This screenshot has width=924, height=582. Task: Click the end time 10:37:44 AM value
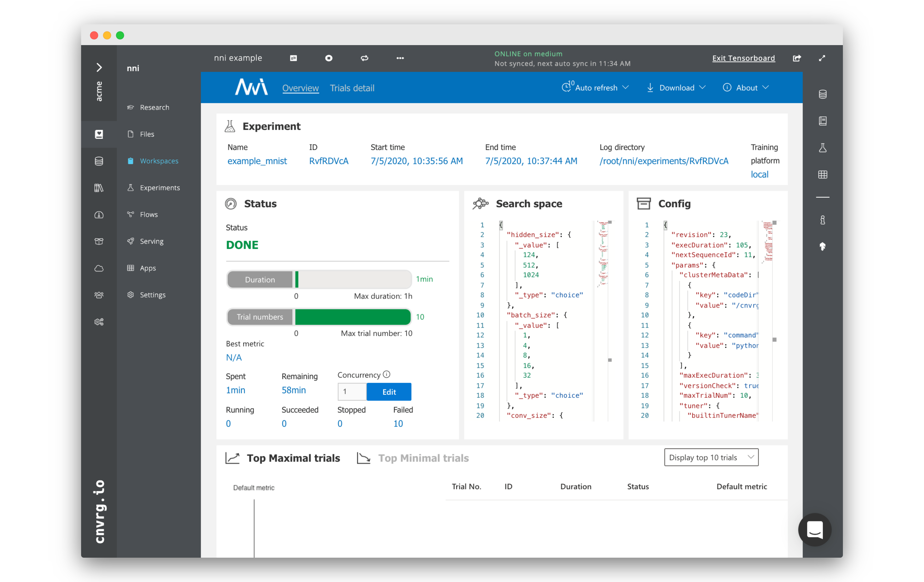[531, 161]
